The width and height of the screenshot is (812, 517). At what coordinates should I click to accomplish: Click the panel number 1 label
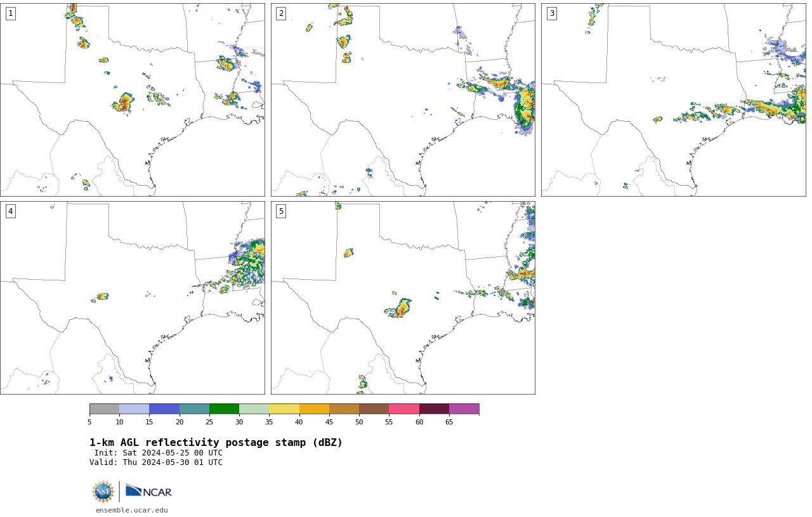[10, 13]
